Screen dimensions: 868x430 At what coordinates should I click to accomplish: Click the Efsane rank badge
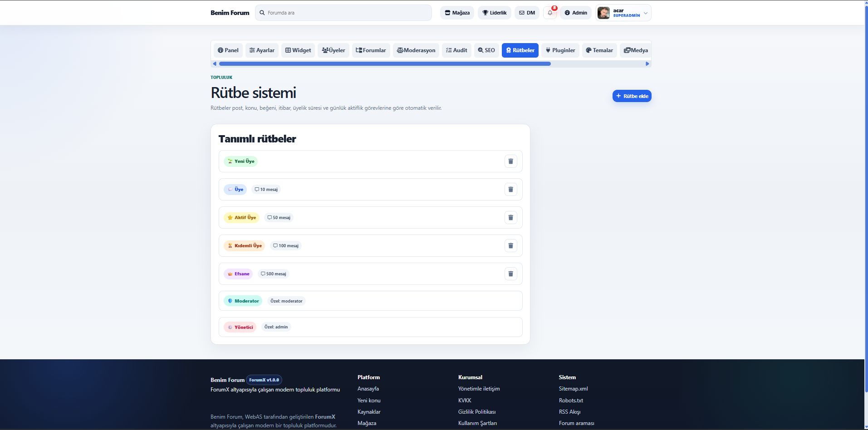[x=238, y=274]
